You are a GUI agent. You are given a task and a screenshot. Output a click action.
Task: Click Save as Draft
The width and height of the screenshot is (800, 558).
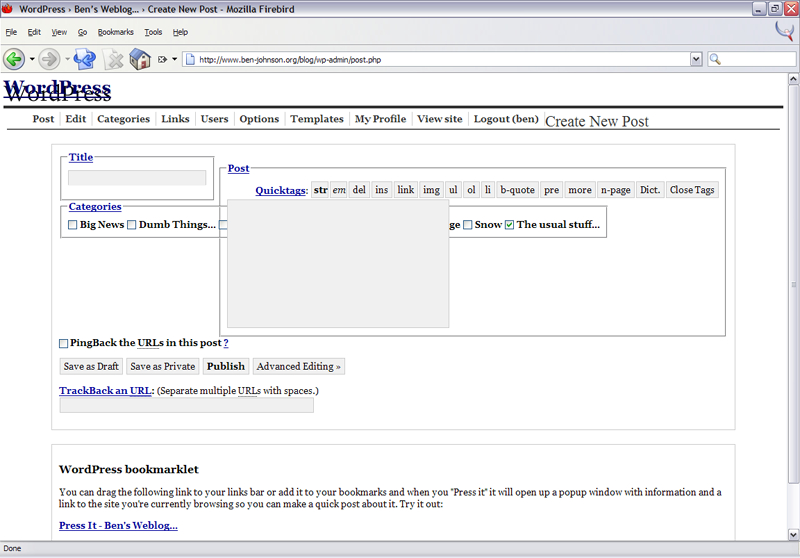tap(91, 366)
